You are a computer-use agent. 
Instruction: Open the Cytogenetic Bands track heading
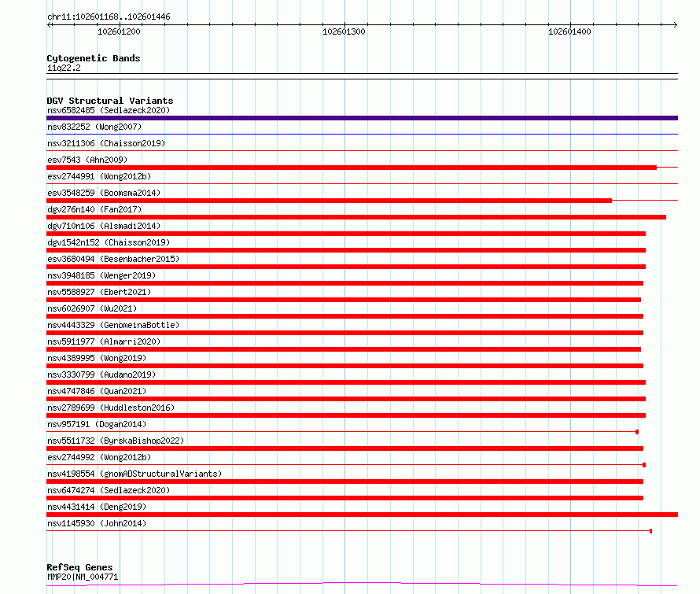click(94, 58)
